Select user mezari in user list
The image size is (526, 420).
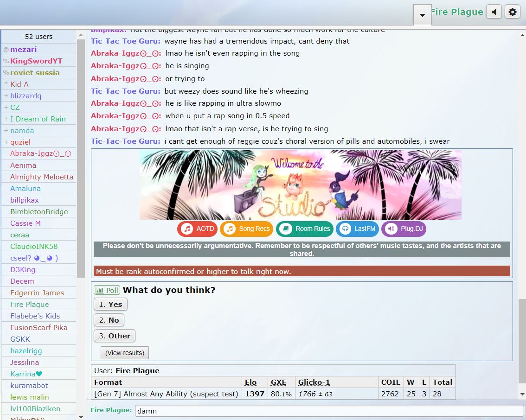click(38, 49)
